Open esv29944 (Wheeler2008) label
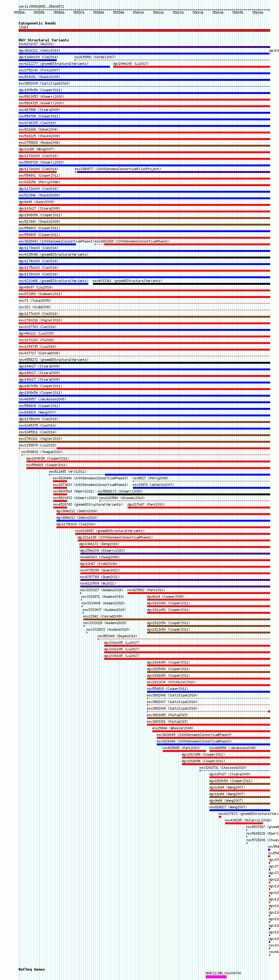This screenshot has height=980, width=279. [x=173, y=728]
